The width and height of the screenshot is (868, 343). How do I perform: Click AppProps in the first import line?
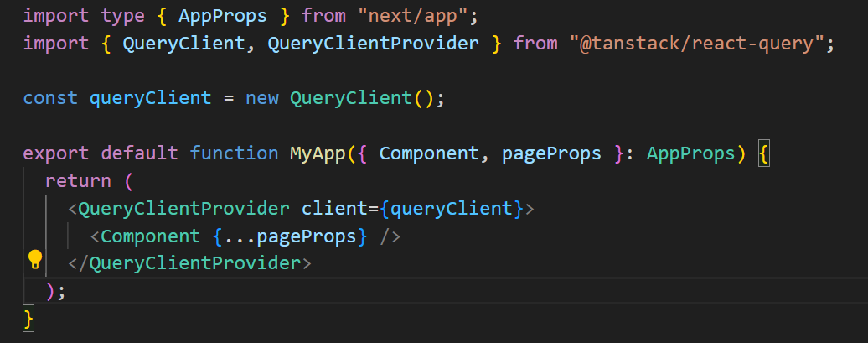pos(223,16)
